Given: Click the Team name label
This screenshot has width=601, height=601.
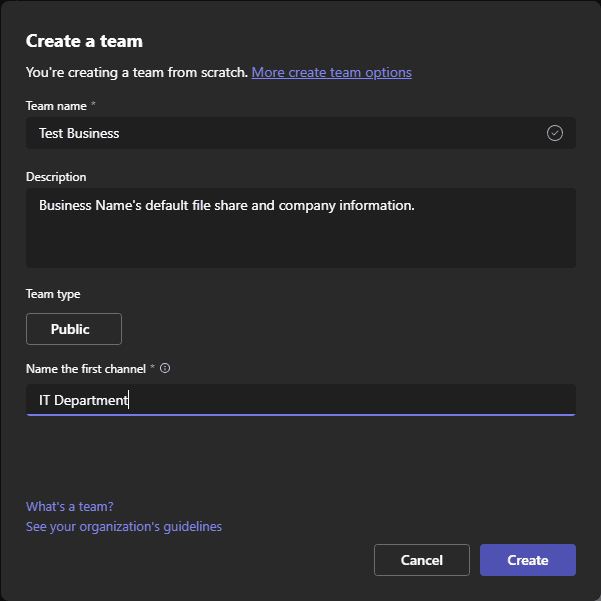Looking at the screenshot, I should click(x=55, y=105).
